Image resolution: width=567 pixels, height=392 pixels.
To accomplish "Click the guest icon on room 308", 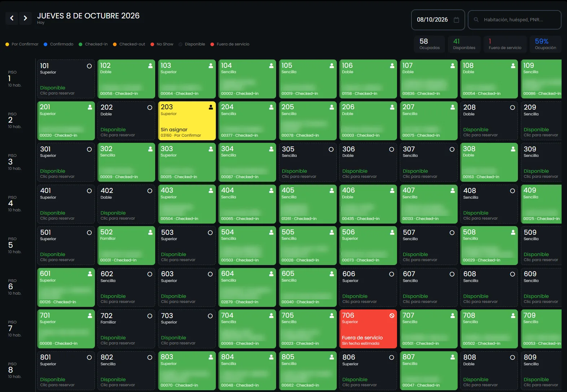I will point(513,149).
